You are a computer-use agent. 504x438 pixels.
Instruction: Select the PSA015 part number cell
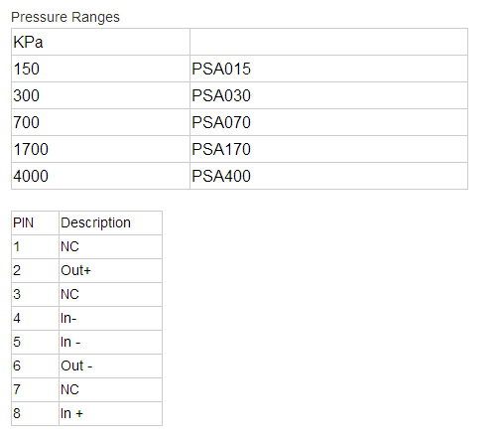(328, 69)
